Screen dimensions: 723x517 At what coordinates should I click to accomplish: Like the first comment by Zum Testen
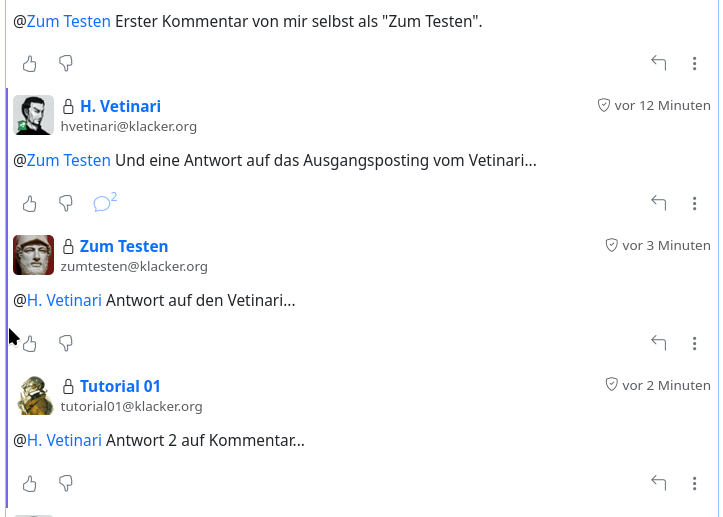pyautogui.click(x=30, y=64)
